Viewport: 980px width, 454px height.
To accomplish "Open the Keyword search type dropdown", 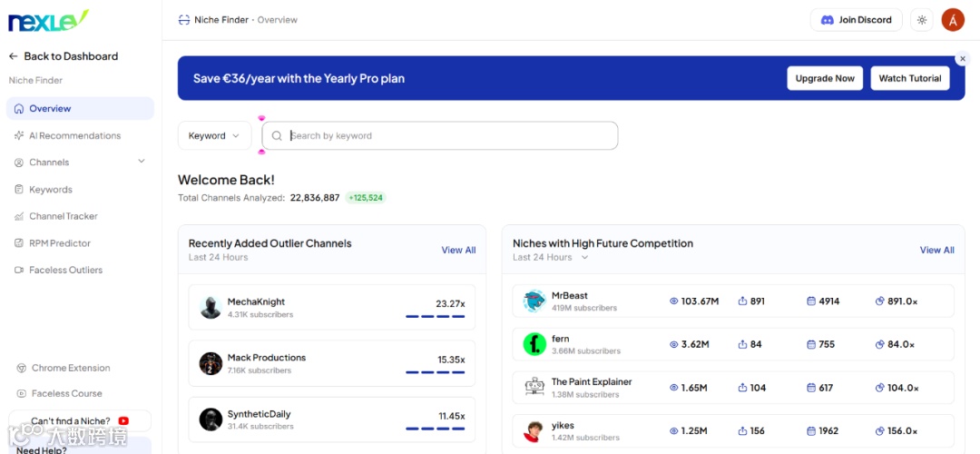I will (214, 135).
